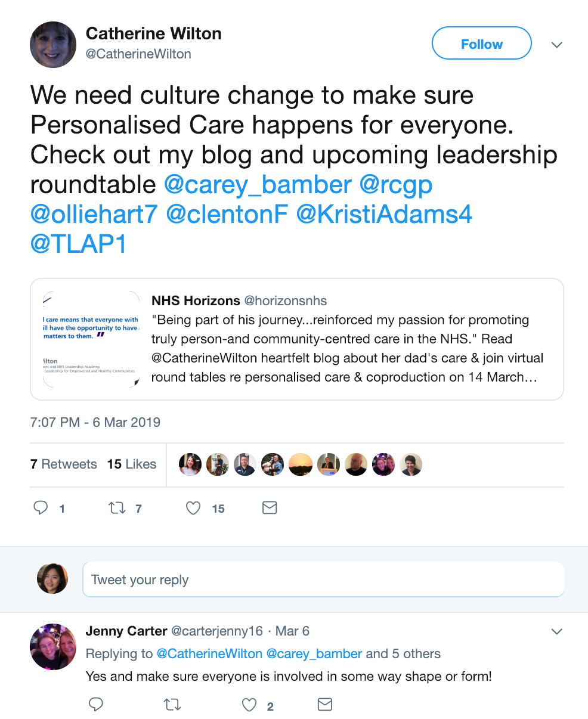Open direct message envelope on main tweet
This screenshot has width=588, height=719.
[x=270, y=508]
